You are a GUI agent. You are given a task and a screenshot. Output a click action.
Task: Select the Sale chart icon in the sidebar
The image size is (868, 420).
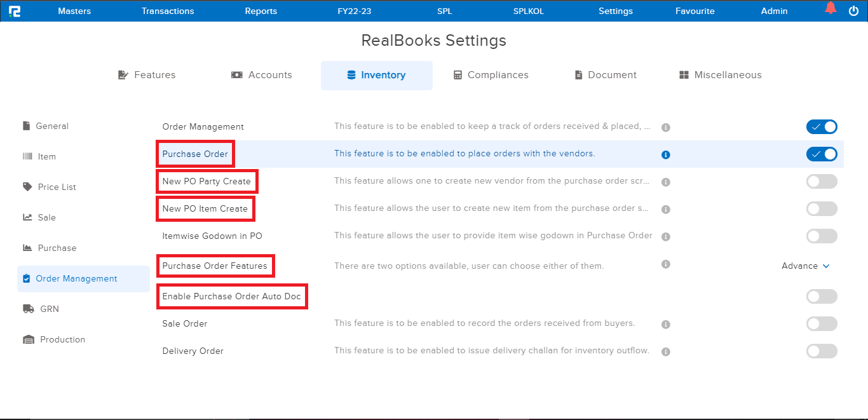[x=28, y=217]
